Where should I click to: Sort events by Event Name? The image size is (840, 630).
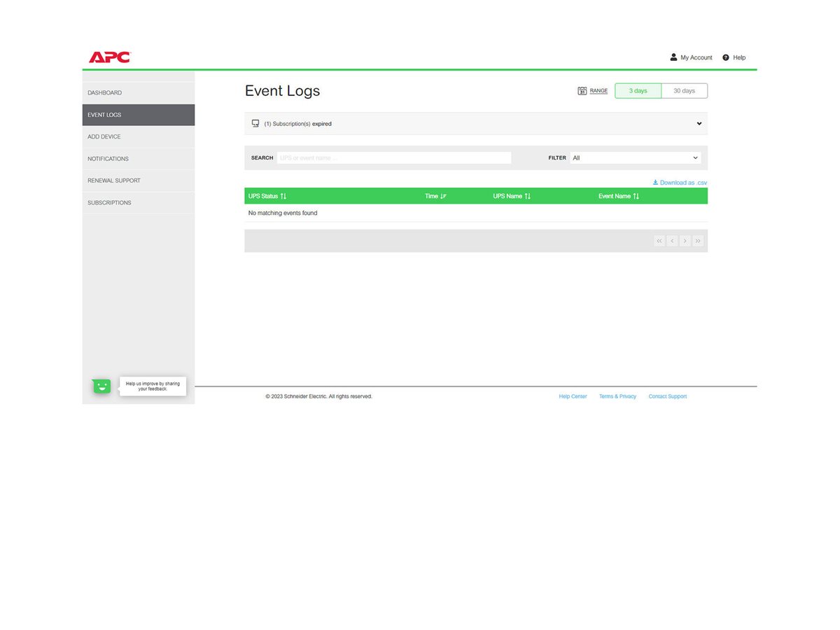coord(618,196)
